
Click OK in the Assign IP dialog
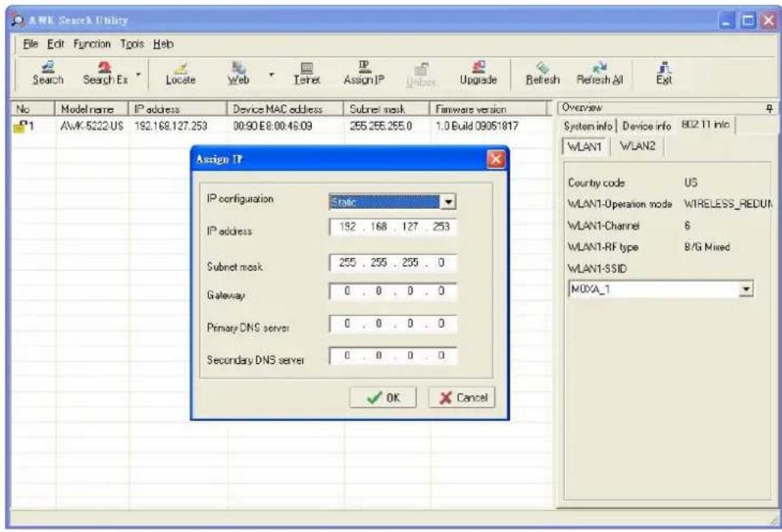(x=383, y=397)
